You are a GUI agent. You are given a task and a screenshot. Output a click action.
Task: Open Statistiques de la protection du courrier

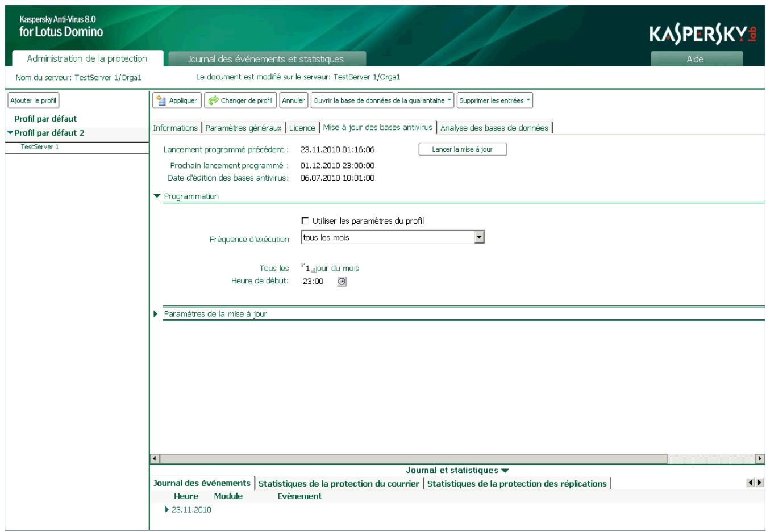click(339, 484)
